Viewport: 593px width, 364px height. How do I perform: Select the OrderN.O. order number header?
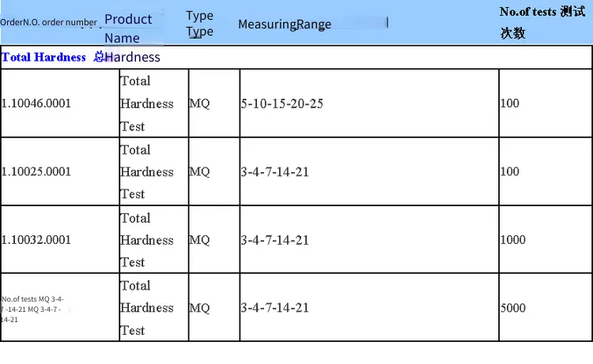48,22
